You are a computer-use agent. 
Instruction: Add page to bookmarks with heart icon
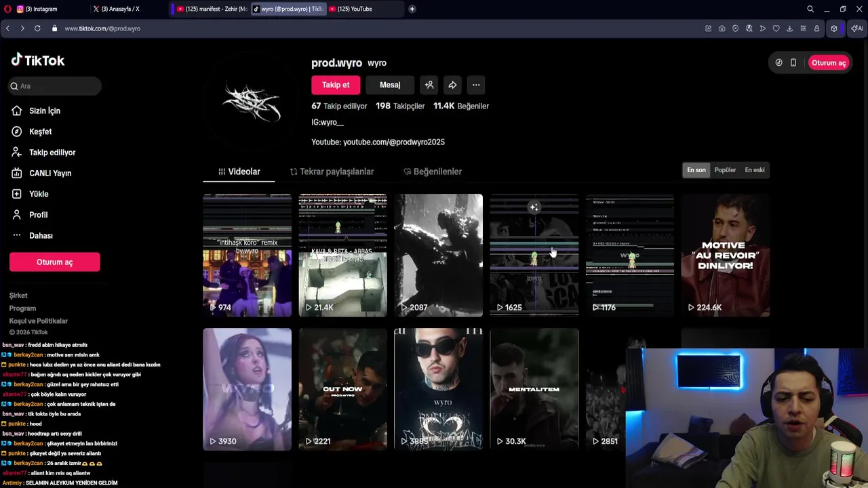click(x=776, y=28)
